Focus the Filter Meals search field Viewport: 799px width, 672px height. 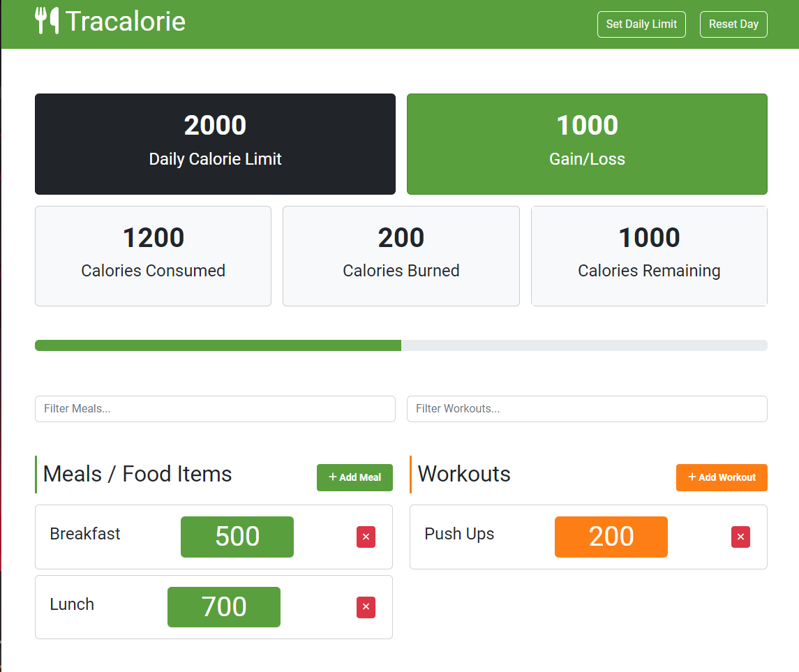pos(215,409)
